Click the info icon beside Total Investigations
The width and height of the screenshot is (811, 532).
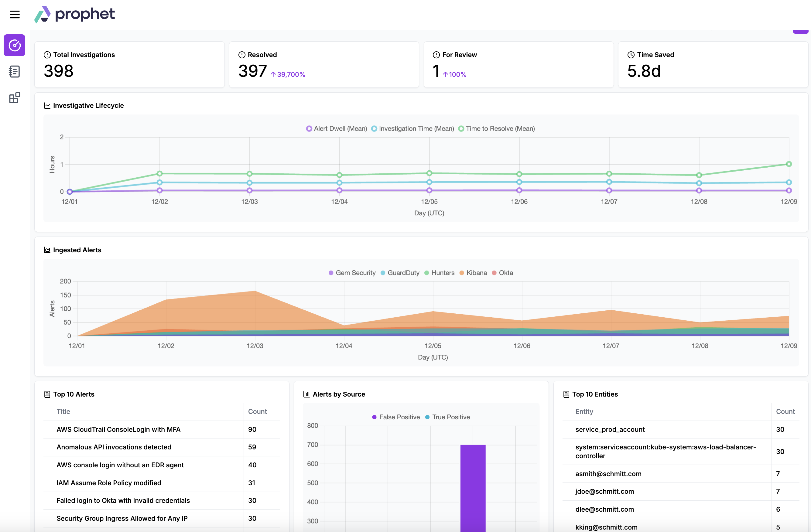point(47,55)
